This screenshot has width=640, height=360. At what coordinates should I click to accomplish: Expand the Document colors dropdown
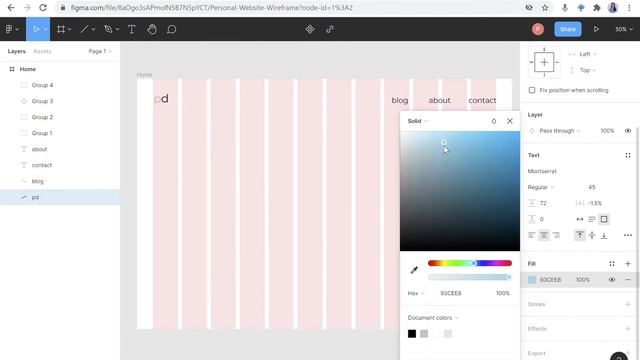(x=433, y=318)
